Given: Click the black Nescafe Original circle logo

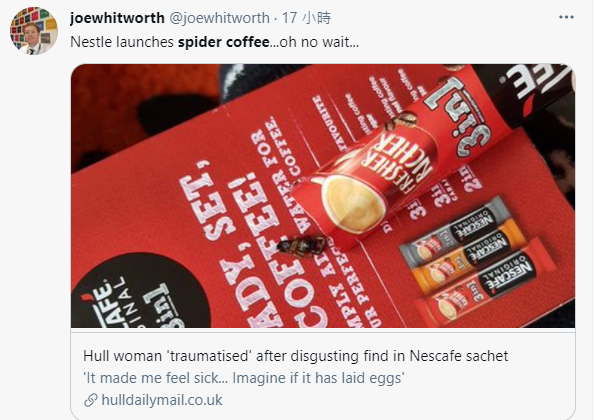Looking at the screenshot, I should [x=140, y=290].
